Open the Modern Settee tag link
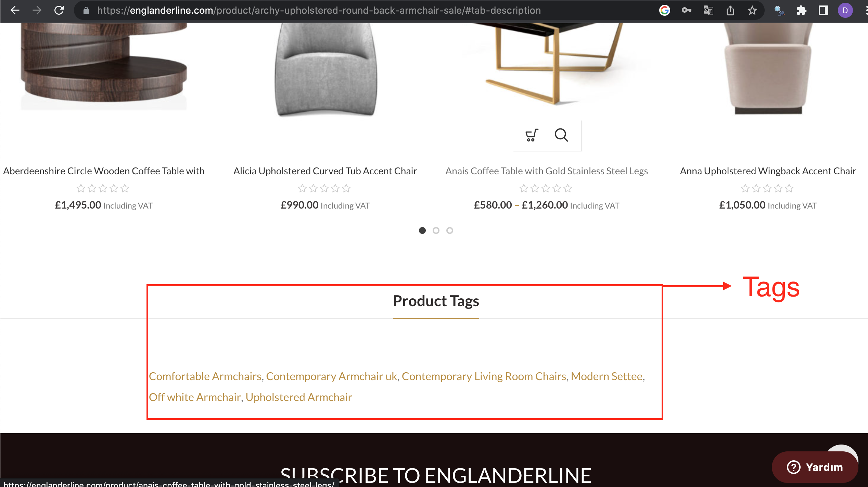 click(607, 376)
